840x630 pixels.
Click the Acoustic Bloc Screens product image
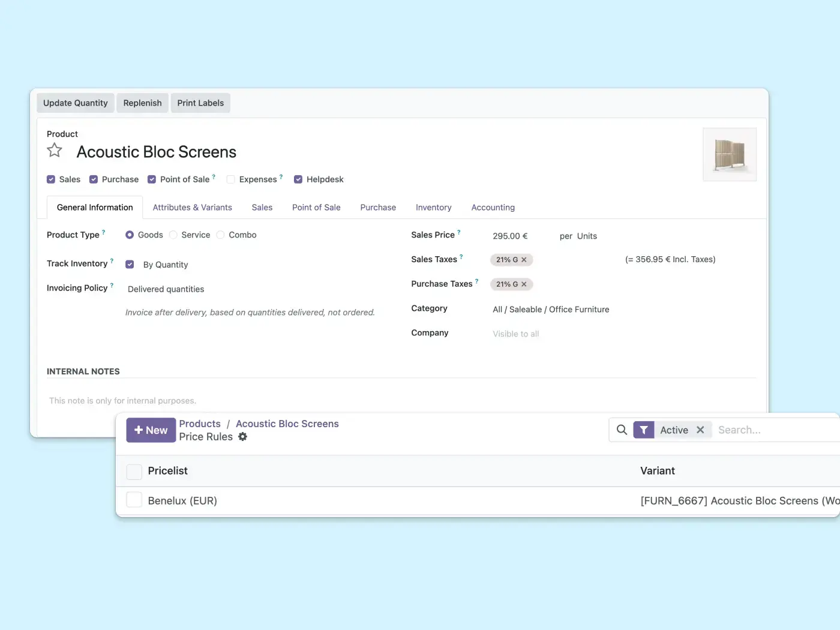coord(730,155)
